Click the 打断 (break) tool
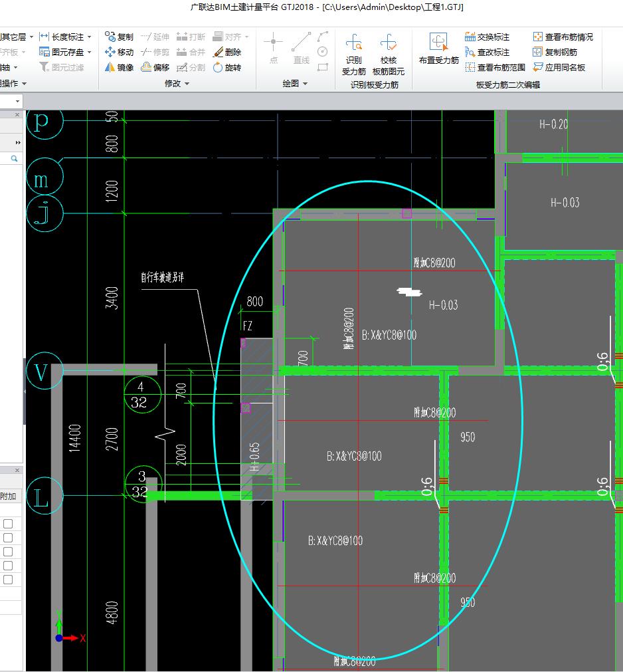 (x=191, y=37)
